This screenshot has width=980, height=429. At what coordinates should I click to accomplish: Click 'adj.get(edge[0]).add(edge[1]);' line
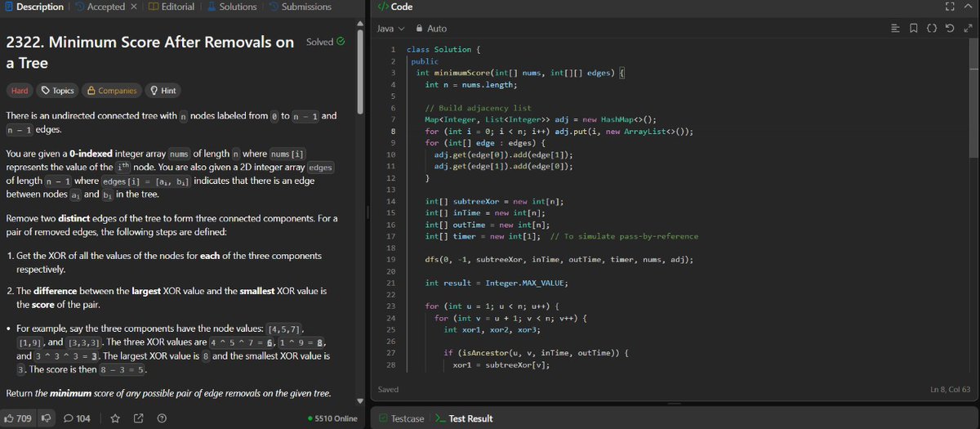pyautogui.click(x=503, y=154)
